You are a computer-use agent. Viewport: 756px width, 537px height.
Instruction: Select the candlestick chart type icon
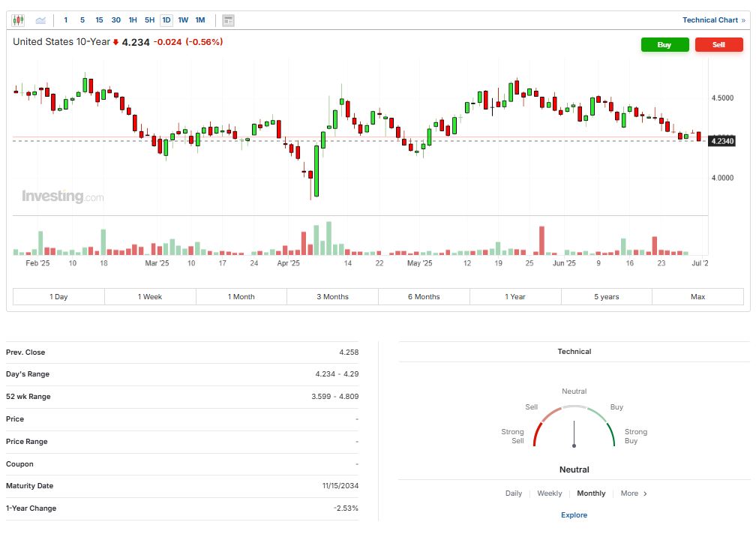19,20
